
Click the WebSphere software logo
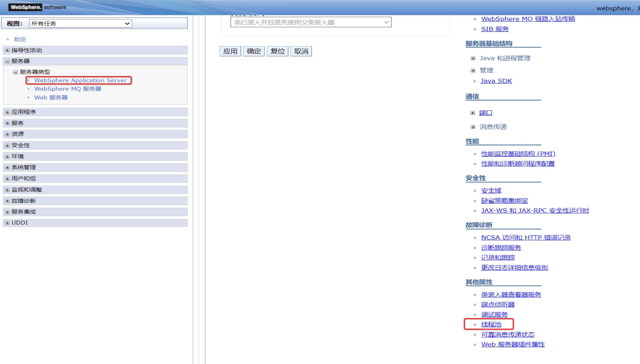(x=37, y=7)
